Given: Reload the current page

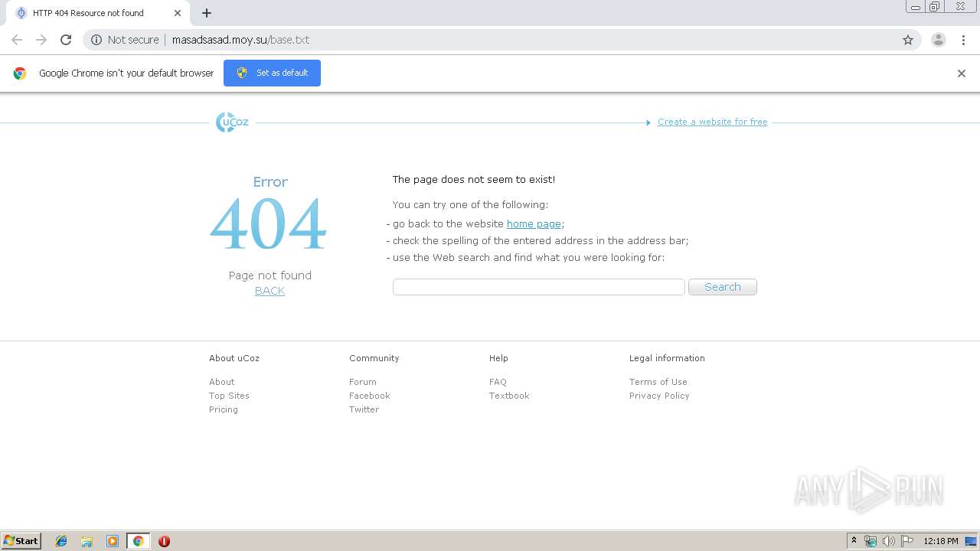Looking at the screenshot, I should [66, 40].
